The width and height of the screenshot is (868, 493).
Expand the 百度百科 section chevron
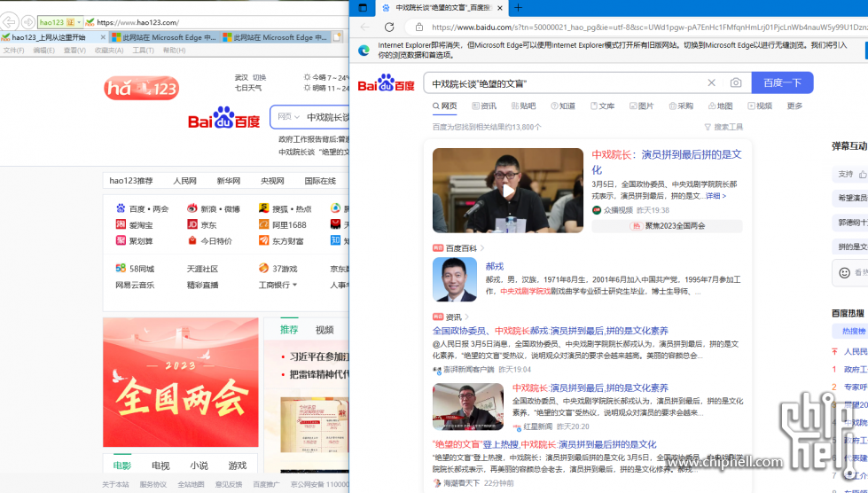pos(482,248)
